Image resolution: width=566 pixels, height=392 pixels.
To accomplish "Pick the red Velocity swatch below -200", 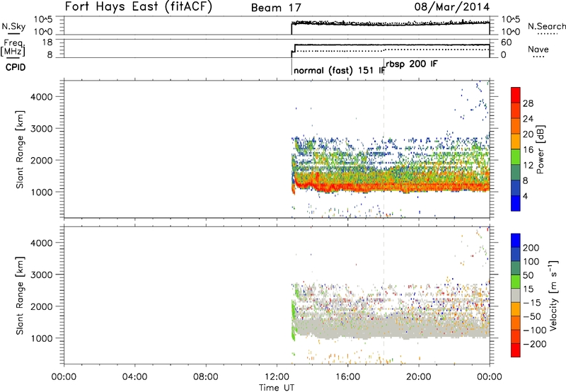I will [x=516, y=350].
